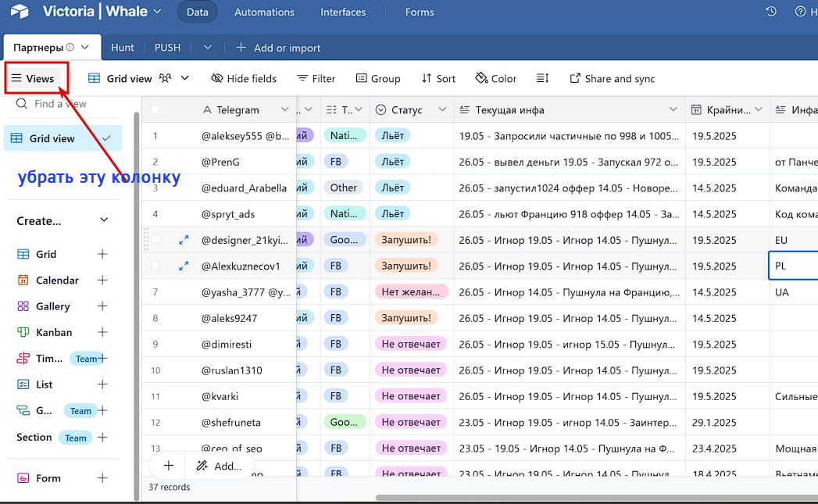Collapse the Create section chevron

(104, 220)
